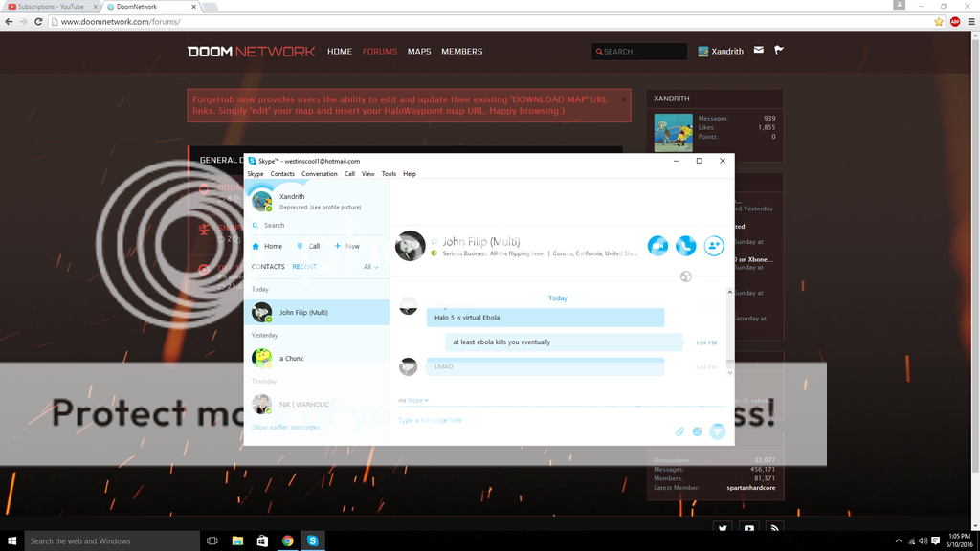
Task: Open FORUMS on Doom Network
Action: pyautogui.click(x=380, y=52)
